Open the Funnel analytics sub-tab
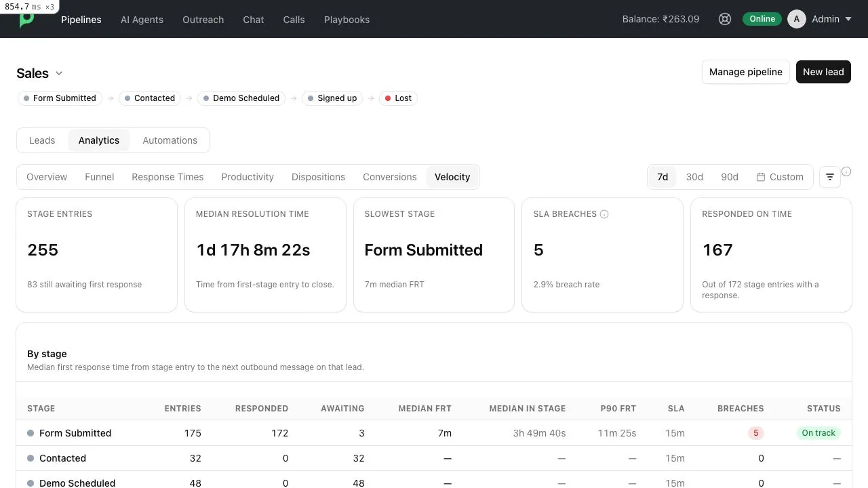Viewport: 868px width, 488px height. point(100,177)
